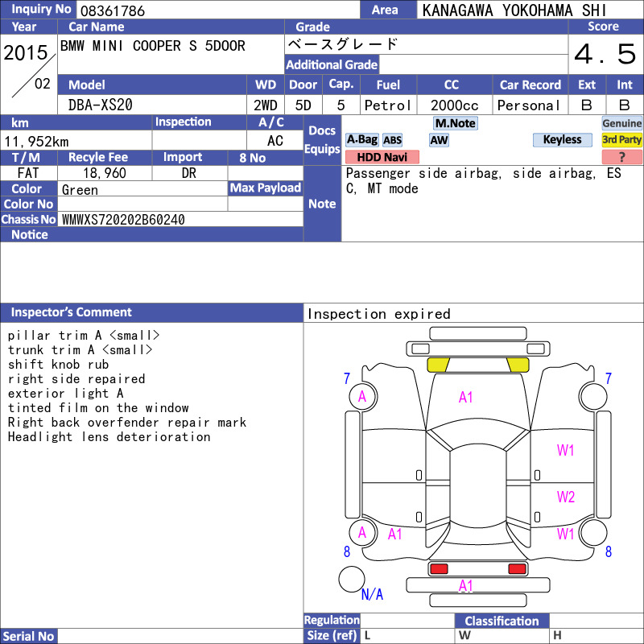Click the left yellow headlight marker
Screen dimensions: 644x644
438,365
